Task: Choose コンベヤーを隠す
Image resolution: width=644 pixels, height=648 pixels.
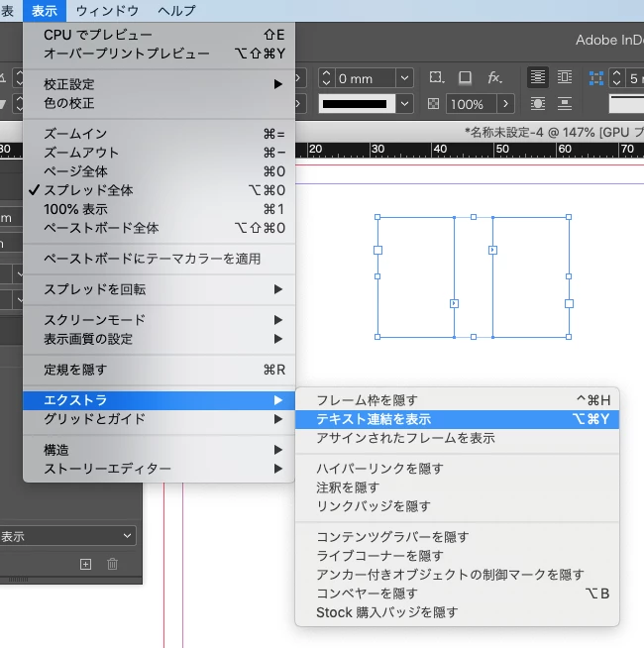Action: click(x=457, y=594)
